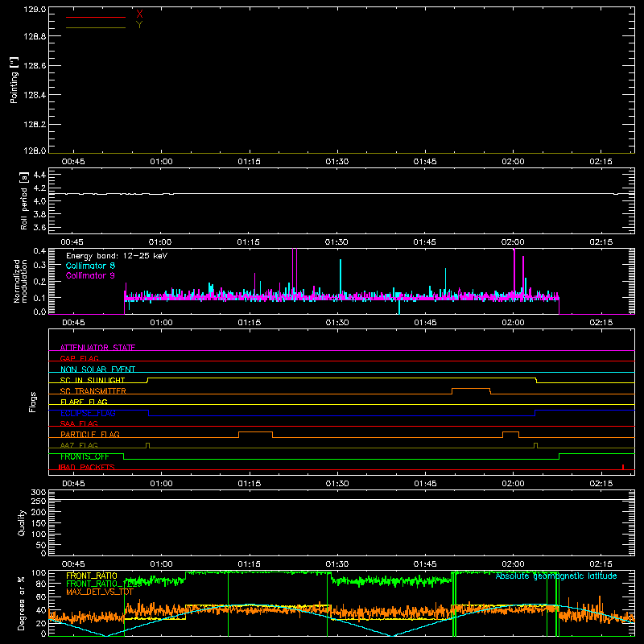The image size is (644, 644).
Task: Click the ATTENUATOR_STATE flag label
Action: (x=97, y=348)
